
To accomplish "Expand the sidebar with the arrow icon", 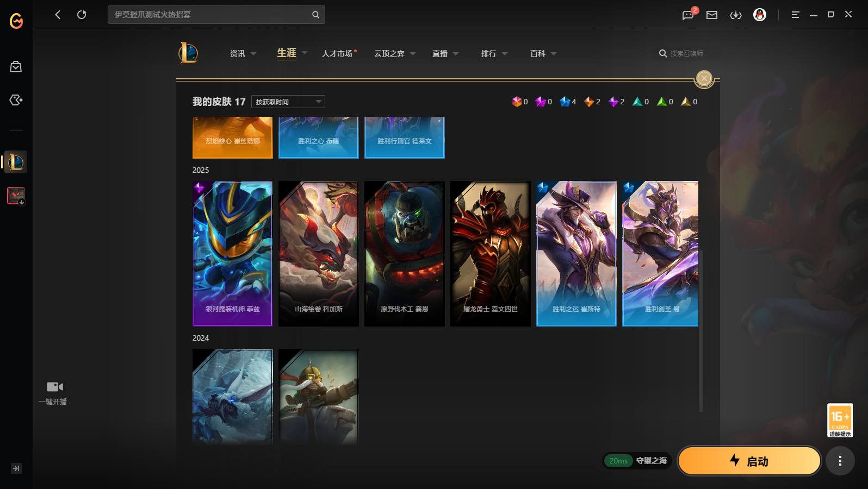I will point(16,468).
